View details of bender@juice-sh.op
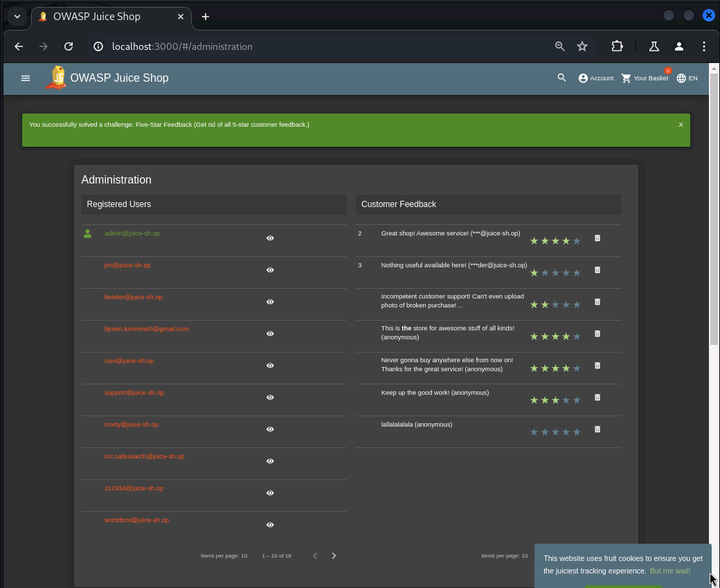The height and width of the screenshot is (588, 720). click(x=270, y=302)
